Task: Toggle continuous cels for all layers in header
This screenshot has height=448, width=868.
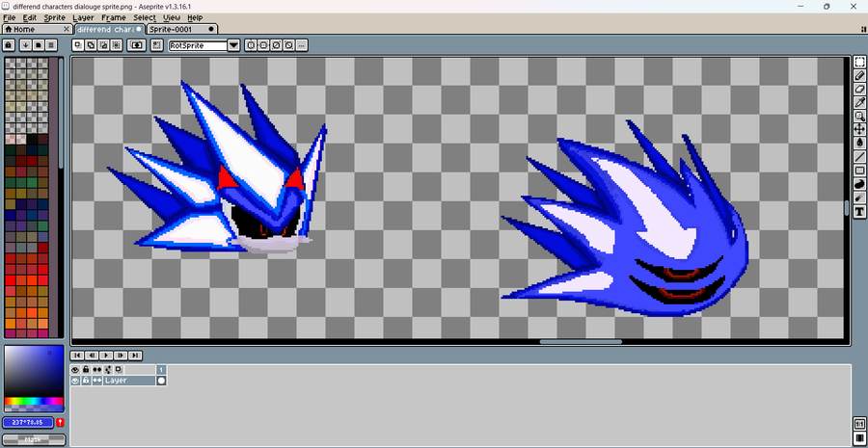Action: click(x=97, y=369)
